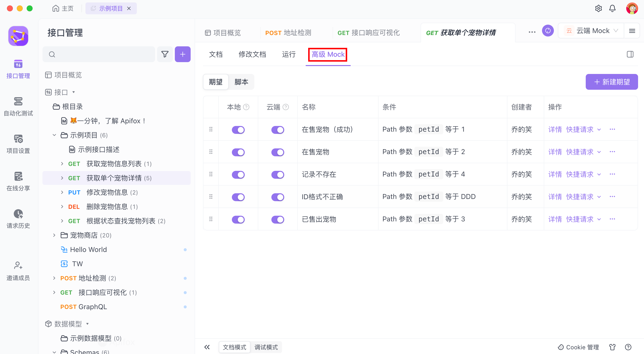Open settings gear icon at top
The image size is (644, 354).
pos(598,8)
